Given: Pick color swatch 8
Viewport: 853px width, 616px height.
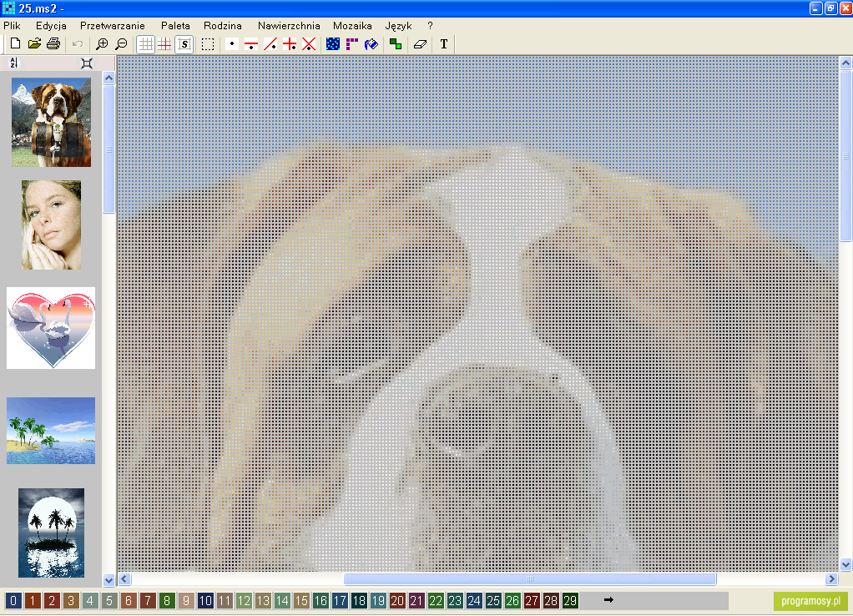Looking at the screenshot, I should coord(167,601).
